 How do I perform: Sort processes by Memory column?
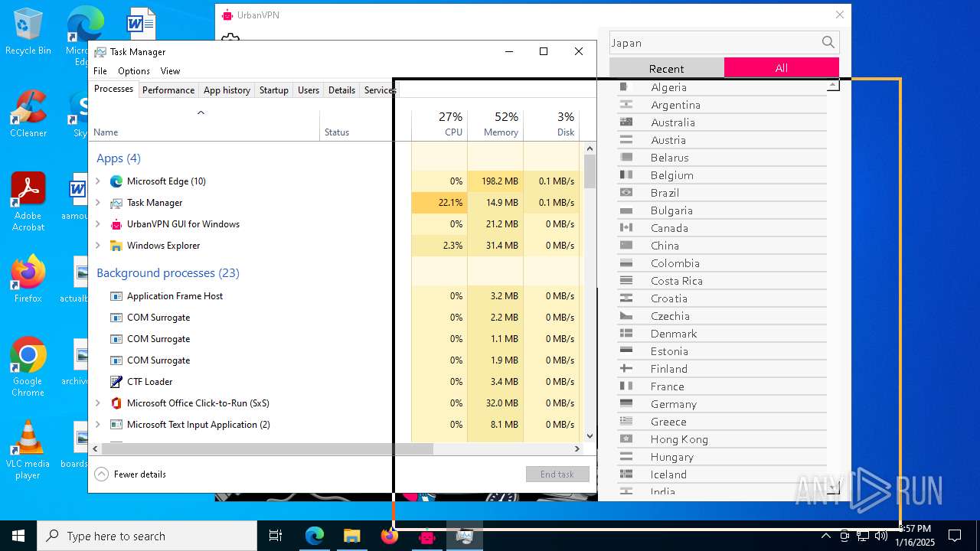tap(495, 124)
